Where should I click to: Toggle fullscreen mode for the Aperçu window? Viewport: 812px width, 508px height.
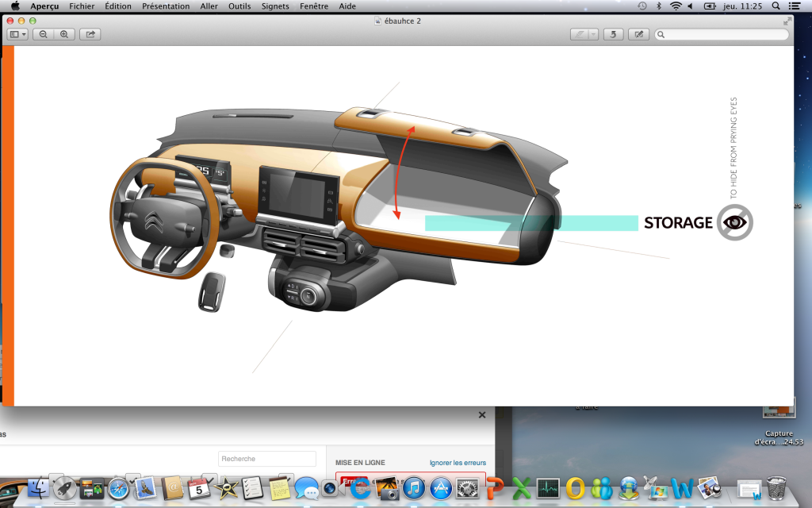pos(787,21)
